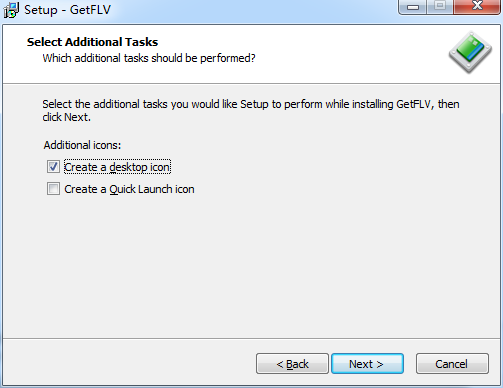
Task: Click the instruction paragraph mentioning installing GetFLV
Action: 251,111
